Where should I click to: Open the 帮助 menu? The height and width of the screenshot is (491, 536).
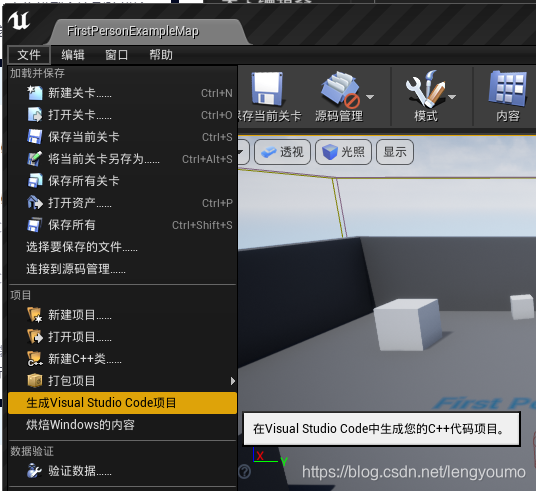(161, 55)
